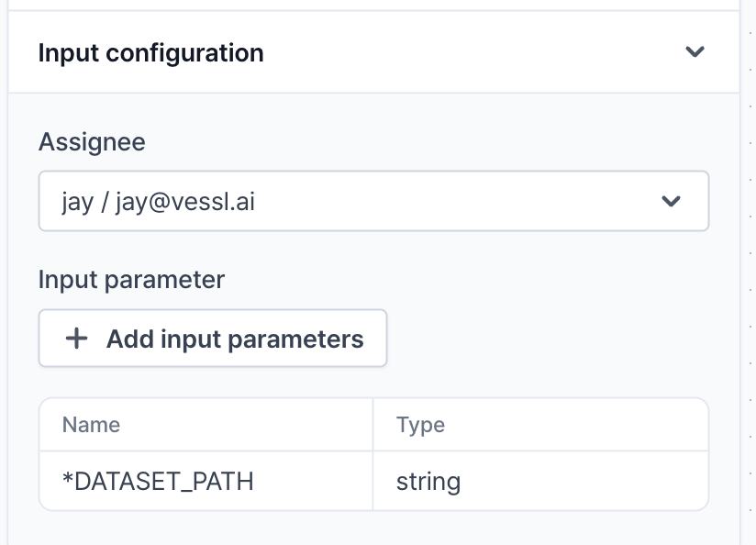756x545 pixels.
Task: Click the Assignee dropdown arrow
Action: (x=672, y=201)
